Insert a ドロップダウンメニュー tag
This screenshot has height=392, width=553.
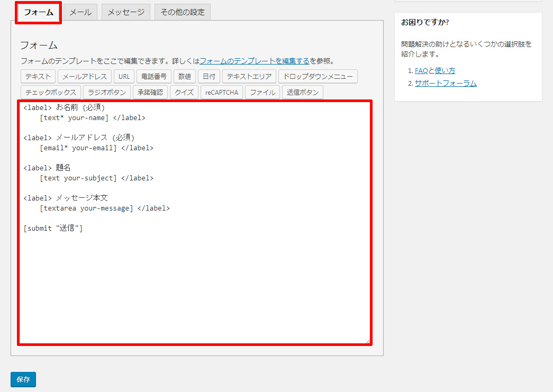coord(318,77)
